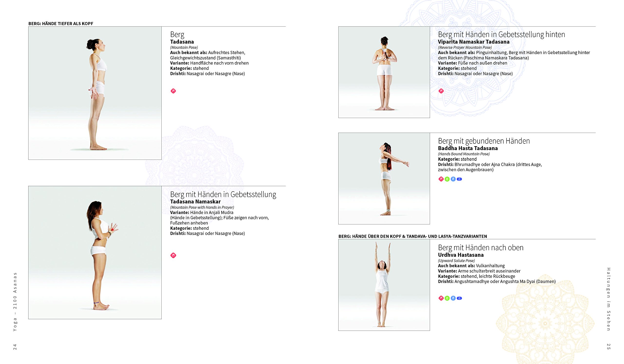Viewport: 624px width, 364px height.
Task: Select green chakra icon under Baddha Hasta Tadasana
Action: click(x=447, y=179)
